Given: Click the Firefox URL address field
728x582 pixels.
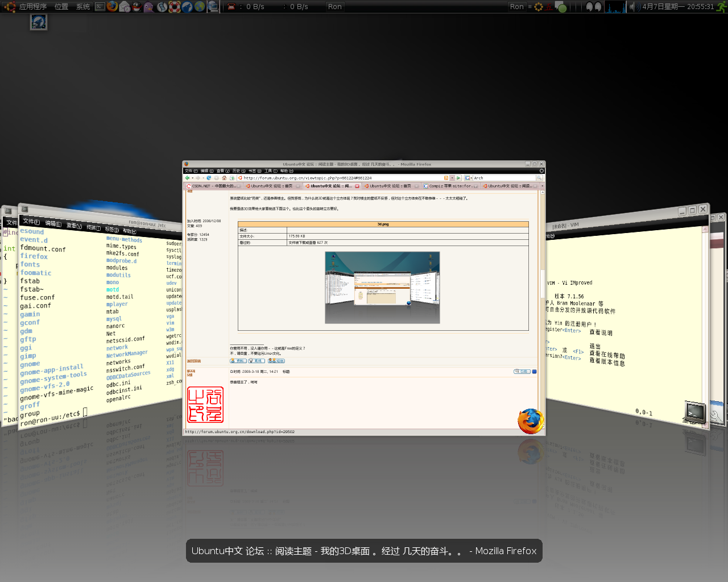Looking at the screenshot, I should point(341,178).
